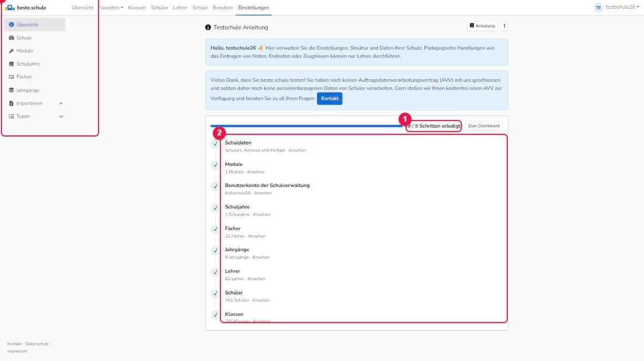The width and height of the screenshot is (644, 361).
Task: Go to Übersicht in the top navigation
Action: coord(83,8)
